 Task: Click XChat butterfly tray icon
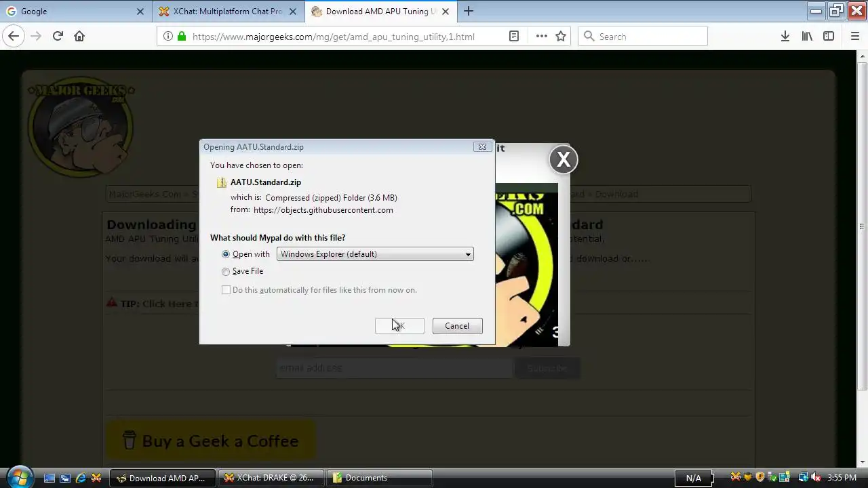click(x=735, y=477)
